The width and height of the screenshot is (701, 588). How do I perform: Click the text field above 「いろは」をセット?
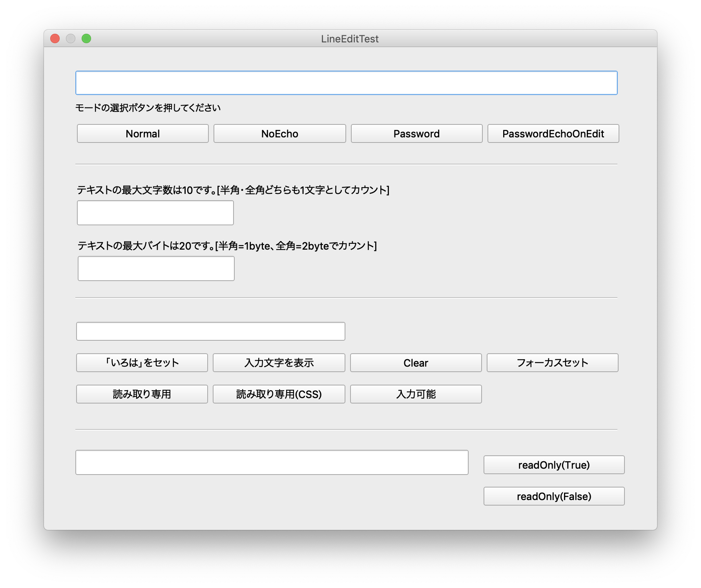(210, 331)
